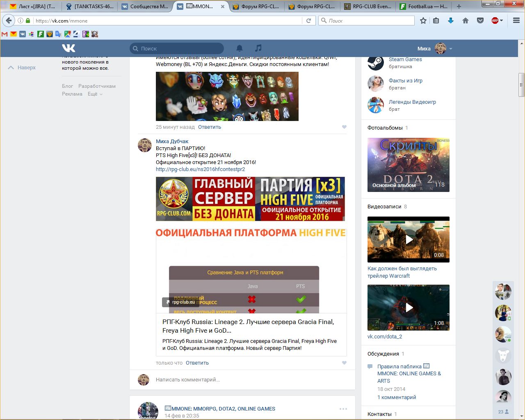The height and width of the screenshot is (420, 525).
Task: Switch to Сообщества tab
Action: pos(145,6)
